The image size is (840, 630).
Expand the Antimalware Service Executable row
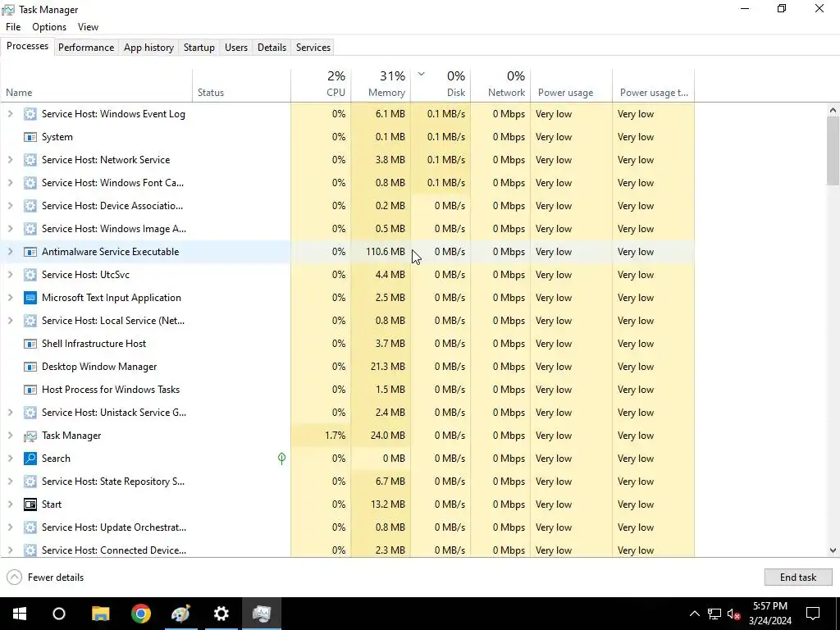[x=10, y=252]
